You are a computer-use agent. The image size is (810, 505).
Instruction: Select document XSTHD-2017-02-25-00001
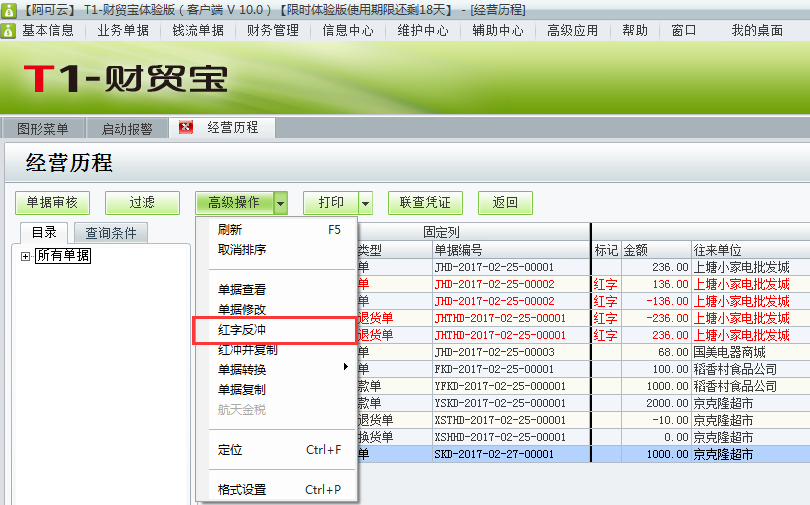click(x=510, y=420)
